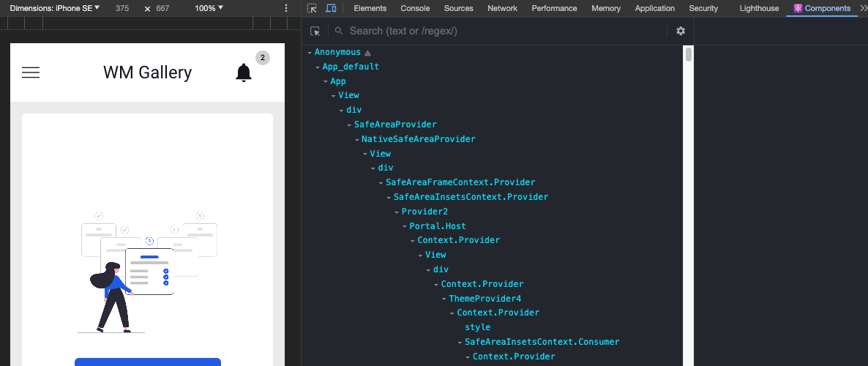Open the Dimensions iPhone SE dropdown
Screen dimensions: 868x366
tap(55, 8)
